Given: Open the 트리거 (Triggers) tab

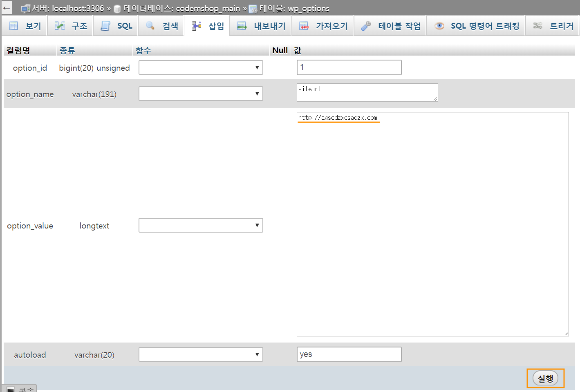Looking at the screenshot, I should [x=553, y=26].
